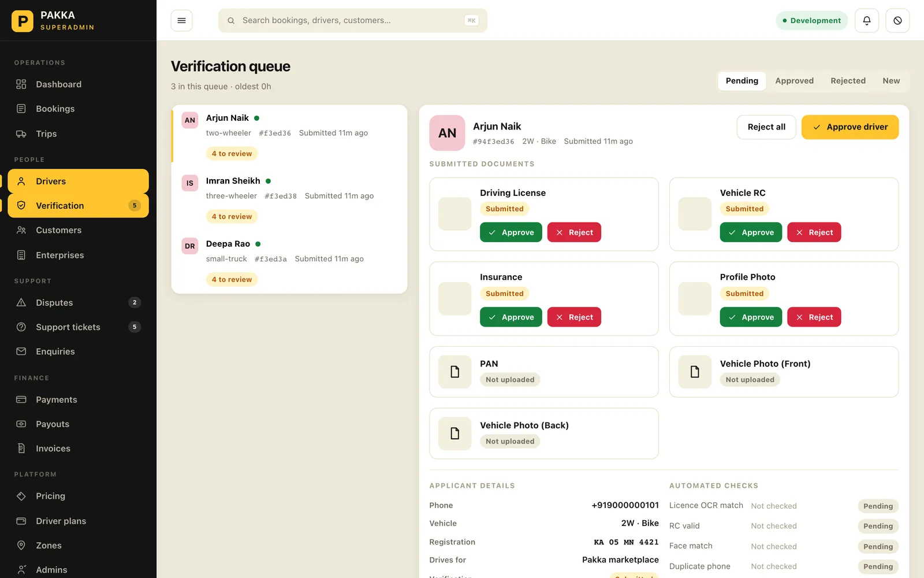Switch to the Rejected tab

[848, 81]
